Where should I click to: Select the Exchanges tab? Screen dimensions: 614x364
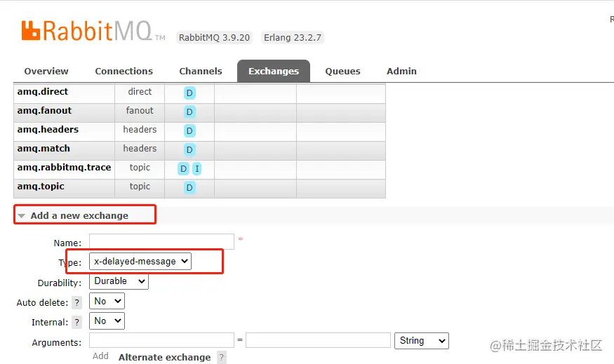(x=274, y=72)
